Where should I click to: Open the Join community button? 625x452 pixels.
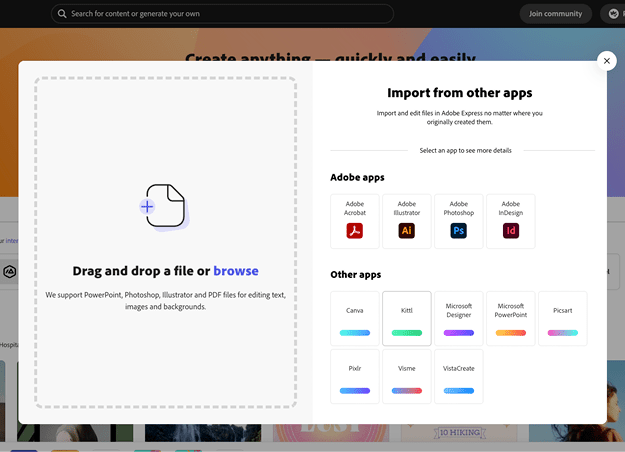pos(556,14)
